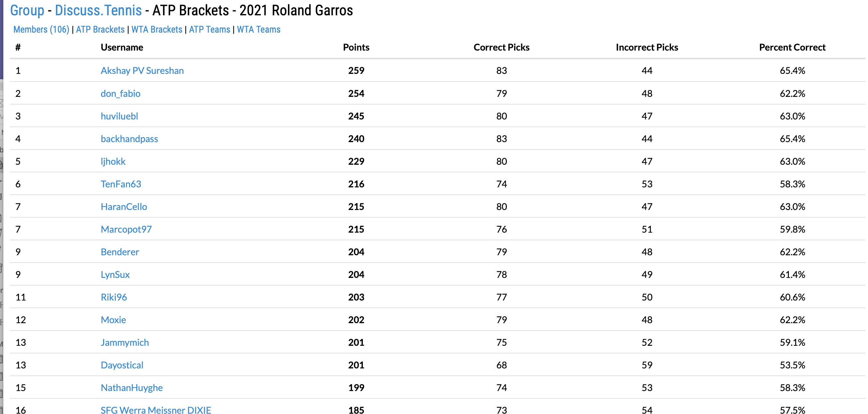Click the NathanHuyghe username link

click(x=131, y=387)
